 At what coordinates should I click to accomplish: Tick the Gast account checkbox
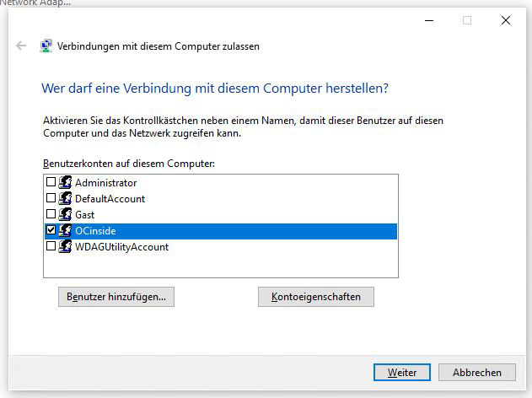click(x=51, y=214)
